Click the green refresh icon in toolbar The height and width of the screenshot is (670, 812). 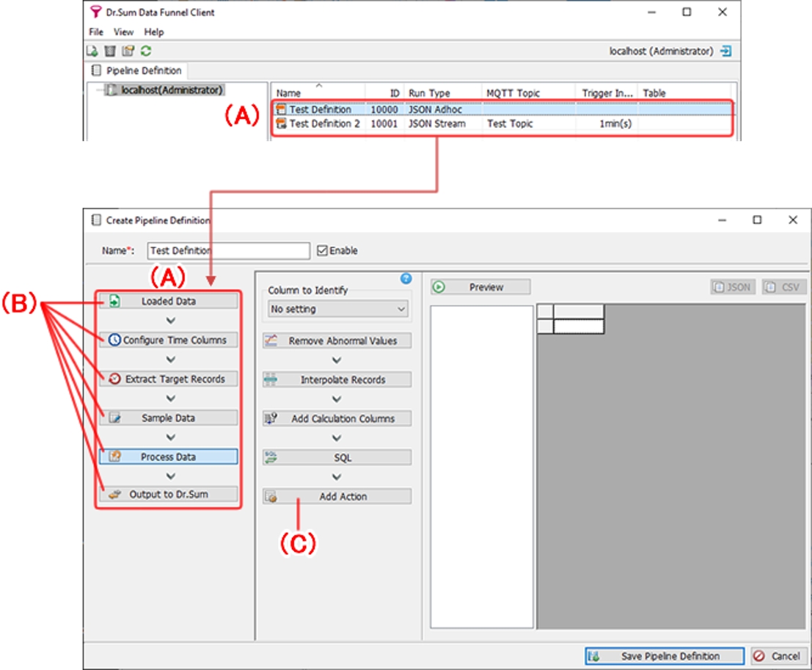146,51
